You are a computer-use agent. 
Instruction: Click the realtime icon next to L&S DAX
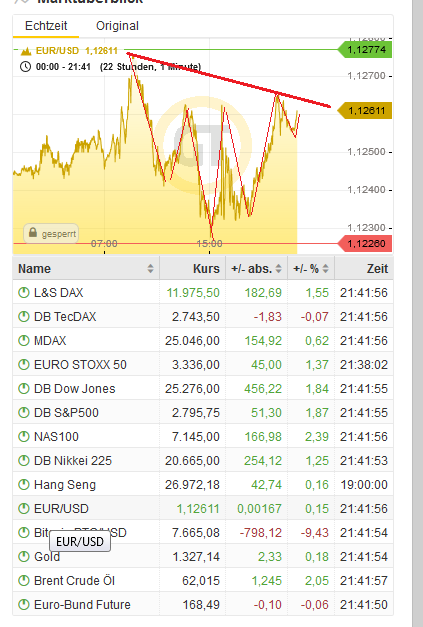coord(24,293)
